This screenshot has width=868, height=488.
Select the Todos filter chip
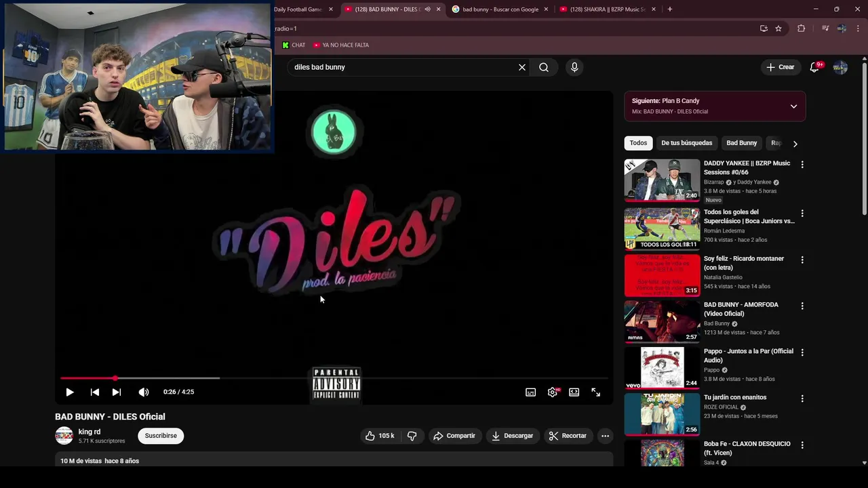pos(638,143)
